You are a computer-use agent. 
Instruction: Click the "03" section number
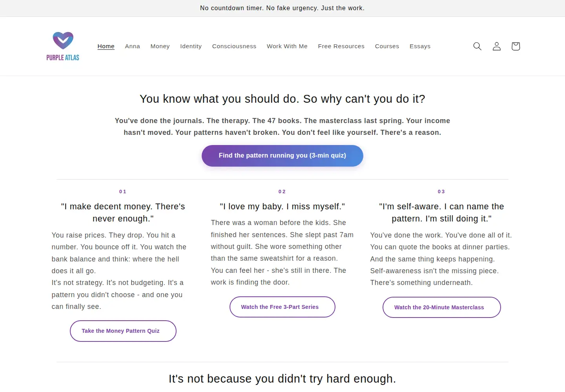[x=442, y=192]
